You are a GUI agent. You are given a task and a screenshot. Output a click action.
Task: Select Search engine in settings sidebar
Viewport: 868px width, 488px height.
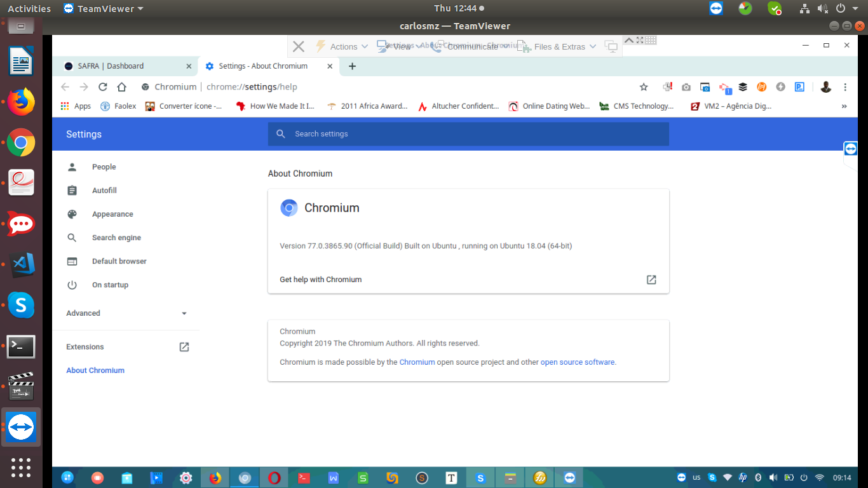[116, 238]
